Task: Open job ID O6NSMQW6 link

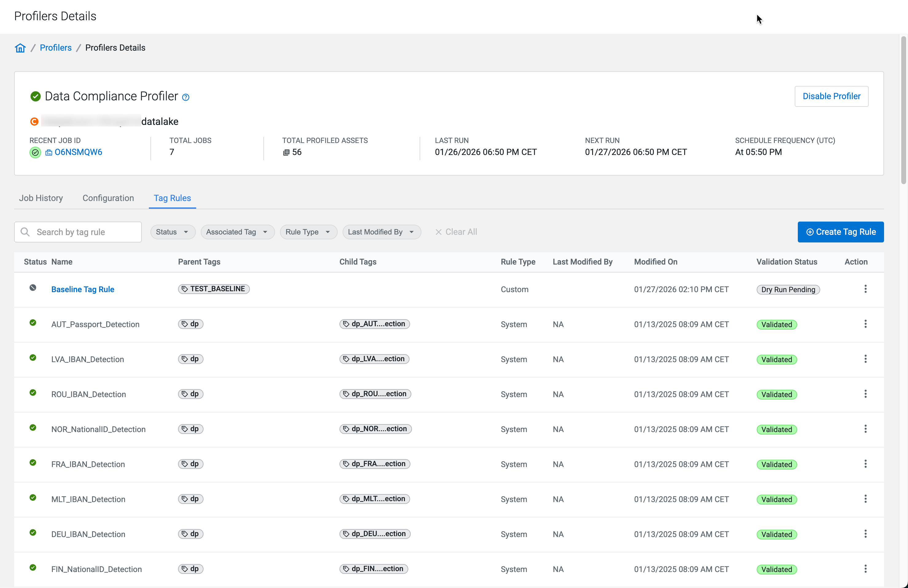Action: click(x=78, y=152)
